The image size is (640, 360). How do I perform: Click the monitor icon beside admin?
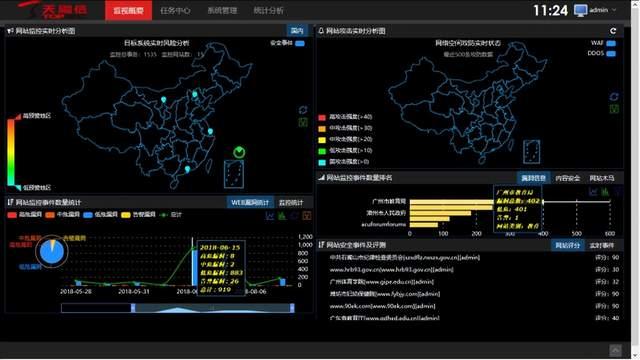click(x=580, y=10)
